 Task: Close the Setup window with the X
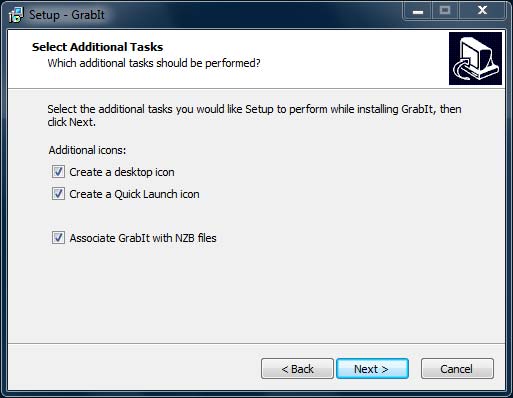click(x=482, y=11)
